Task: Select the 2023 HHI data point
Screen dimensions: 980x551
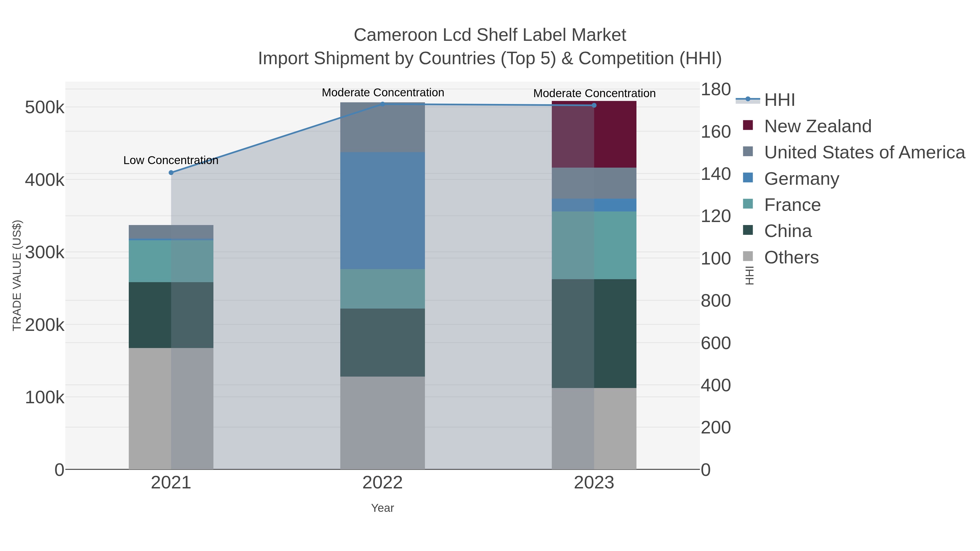Action: click(594, 105)
